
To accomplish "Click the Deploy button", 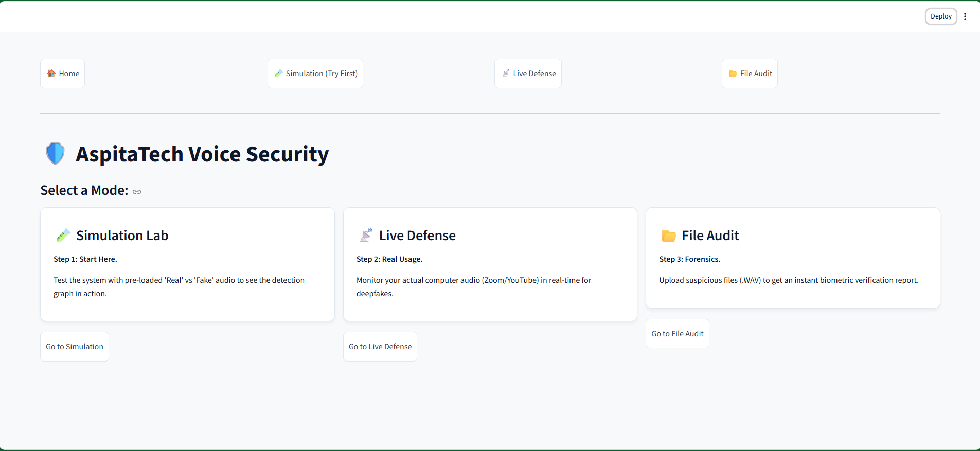I will 941,16.
